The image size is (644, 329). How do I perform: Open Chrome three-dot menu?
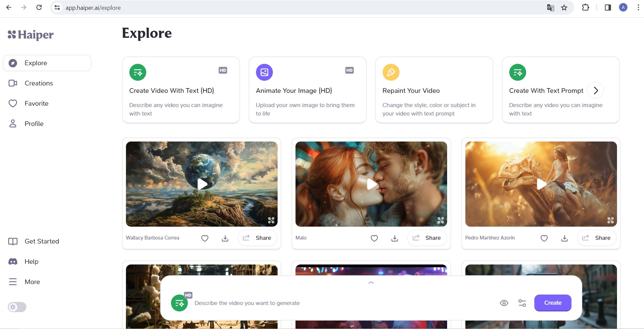(x=638, y=7)
